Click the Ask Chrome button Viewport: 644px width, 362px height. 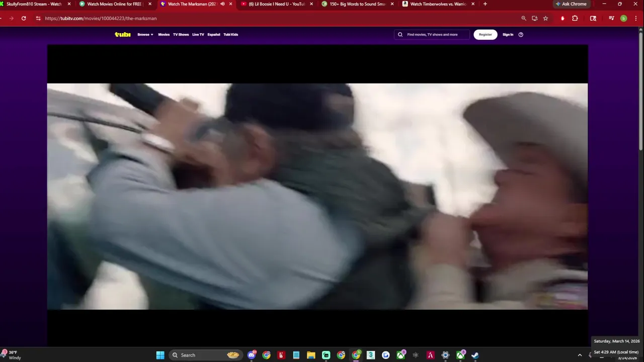point(571,4)
